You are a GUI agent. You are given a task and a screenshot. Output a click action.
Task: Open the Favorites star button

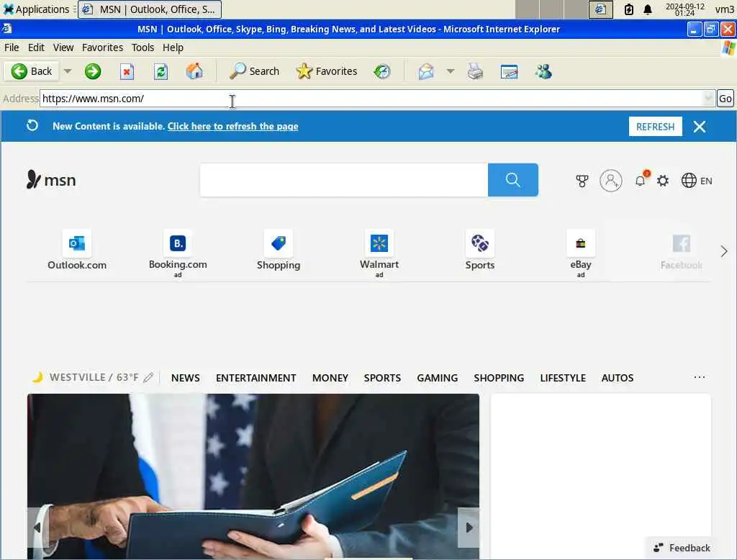(327, 71)
